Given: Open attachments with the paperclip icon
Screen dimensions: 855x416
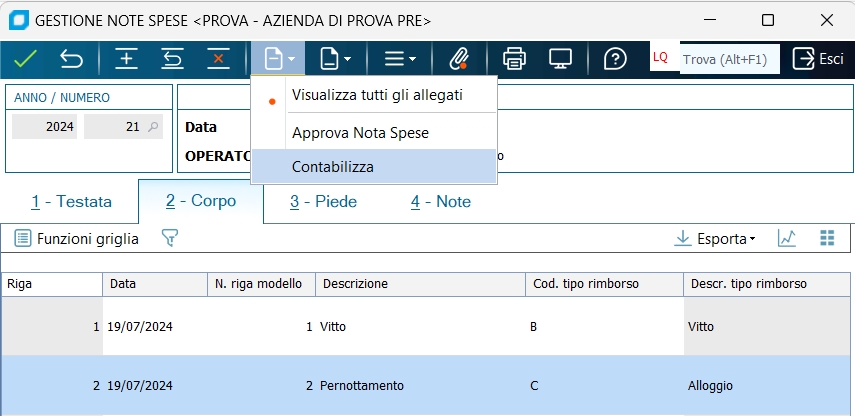Looking at the screenshot, I should click(459, 58).
